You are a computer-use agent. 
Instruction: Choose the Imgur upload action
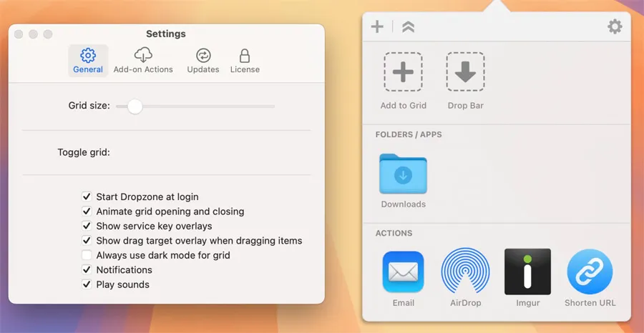pyautogui.click(x=527, y=272)
